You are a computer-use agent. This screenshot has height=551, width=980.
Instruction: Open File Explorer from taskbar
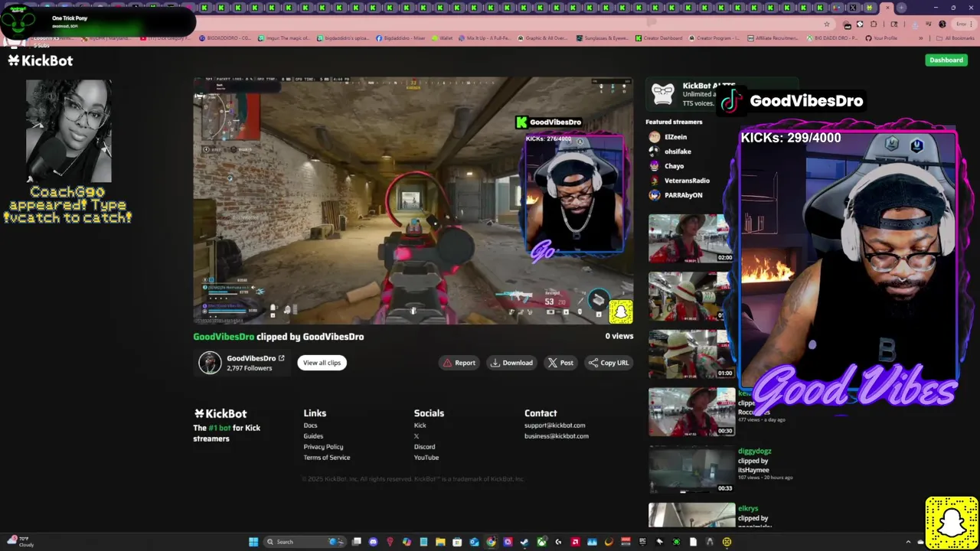click(x=440, y=542)
